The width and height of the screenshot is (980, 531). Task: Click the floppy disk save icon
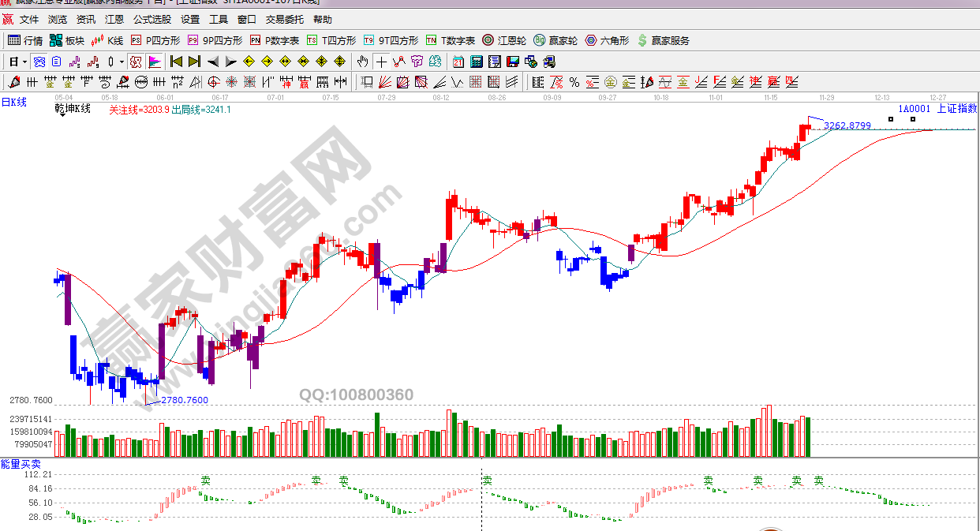pyautogui.click(x=514, y=62)
